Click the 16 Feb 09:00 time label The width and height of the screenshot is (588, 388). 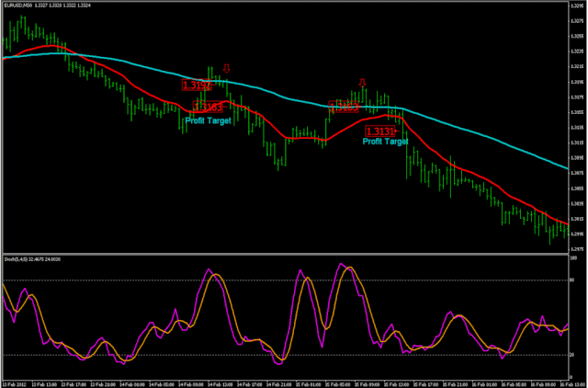pos(544,384)
